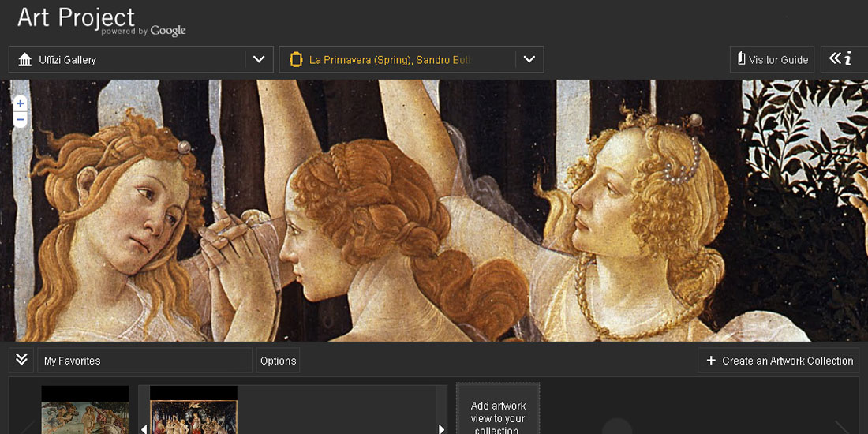
Task: Select the My Favorites field
Action: pos(145,361)
